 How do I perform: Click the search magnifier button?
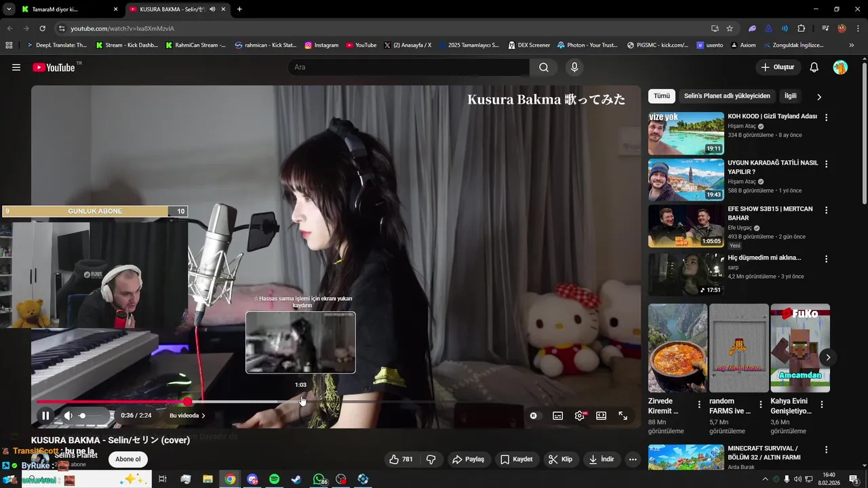544,67
